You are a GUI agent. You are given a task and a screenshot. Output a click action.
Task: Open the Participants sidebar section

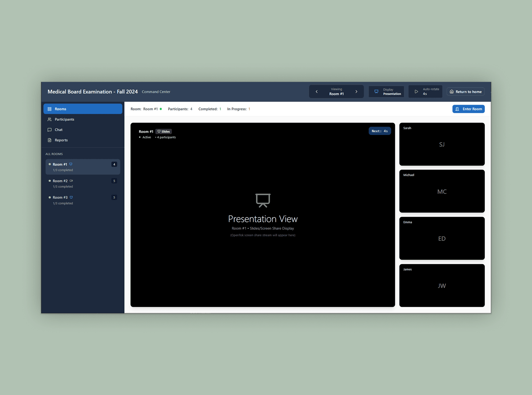[83, 119]
